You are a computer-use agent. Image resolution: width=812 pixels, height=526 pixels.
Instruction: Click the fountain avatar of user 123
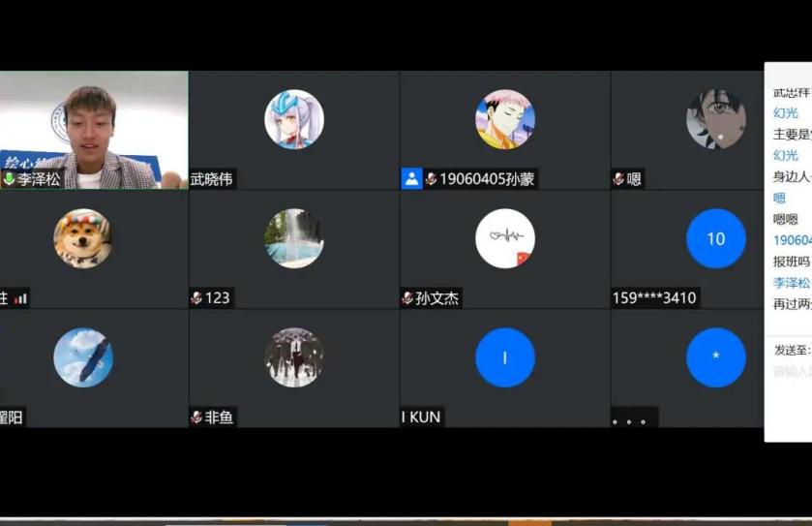[x=294, y=238]
